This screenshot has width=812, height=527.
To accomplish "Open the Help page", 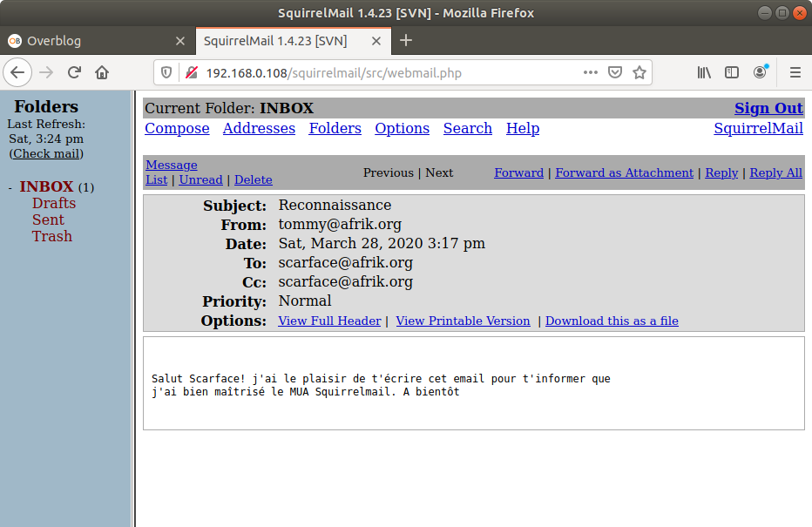I will (523, 128).
